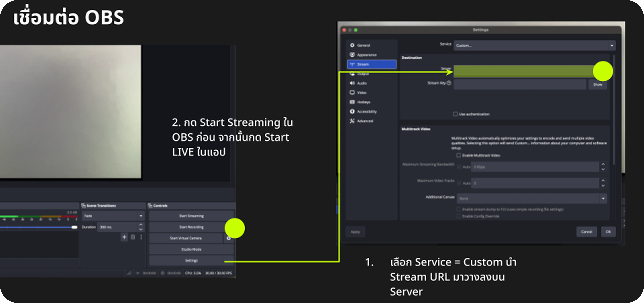Decrease the transition Duration value
644x303 pixels.
141,229
